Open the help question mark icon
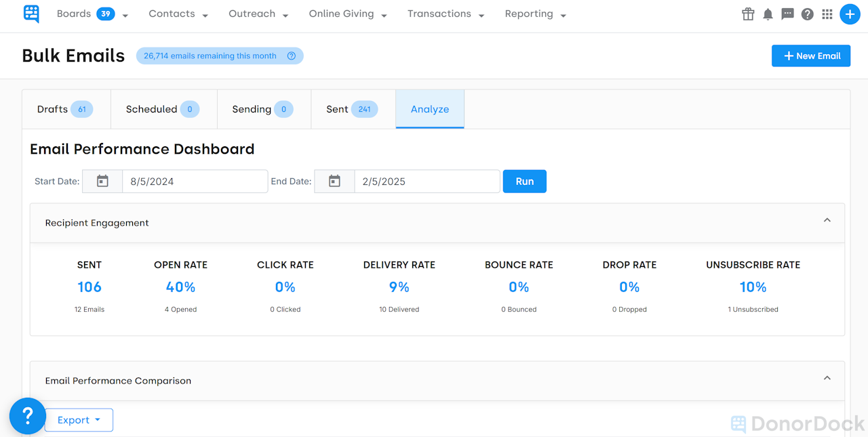Image resolution: width=868 pixels, height=437 pixels. [x=807, y=14]
